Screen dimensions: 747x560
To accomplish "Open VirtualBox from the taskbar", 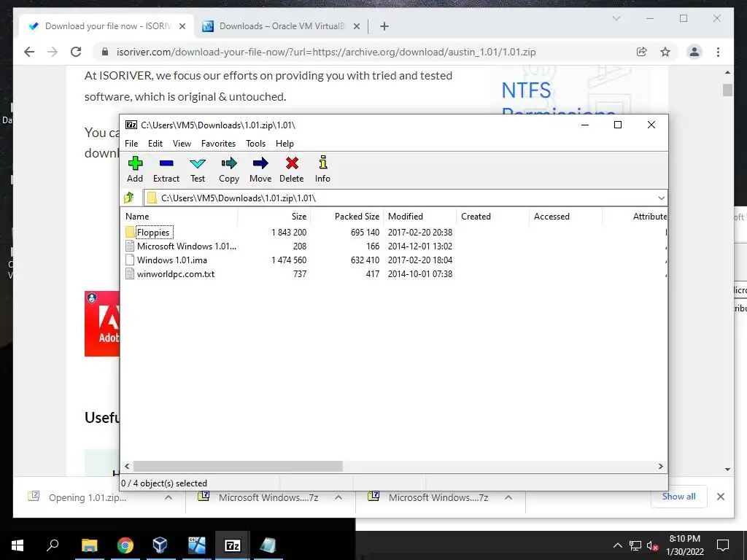I will [160, 545].
